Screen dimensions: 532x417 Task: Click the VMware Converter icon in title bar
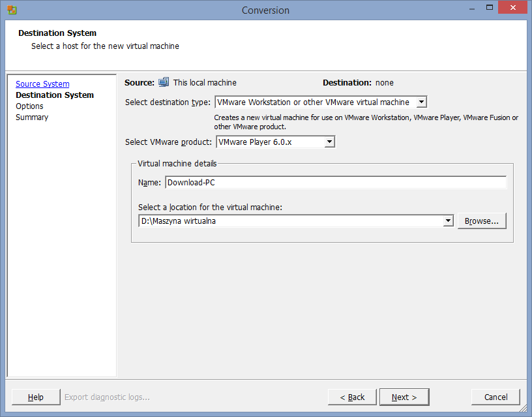point(12,10)
